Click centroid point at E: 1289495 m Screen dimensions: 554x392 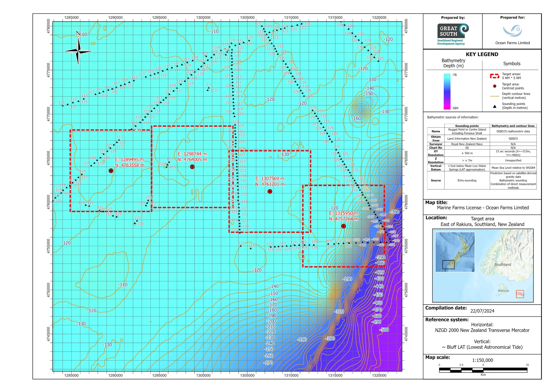tap(111, 171)
